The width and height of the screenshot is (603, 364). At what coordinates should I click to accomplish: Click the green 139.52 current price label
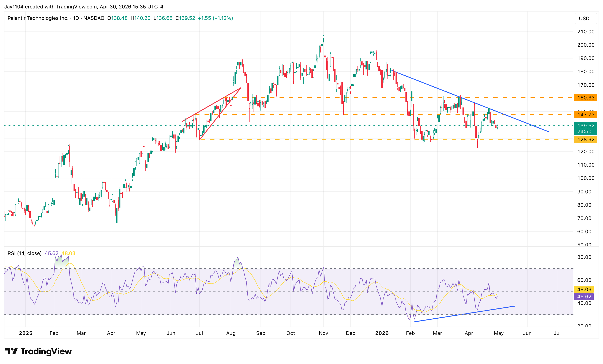coord(585,128)
